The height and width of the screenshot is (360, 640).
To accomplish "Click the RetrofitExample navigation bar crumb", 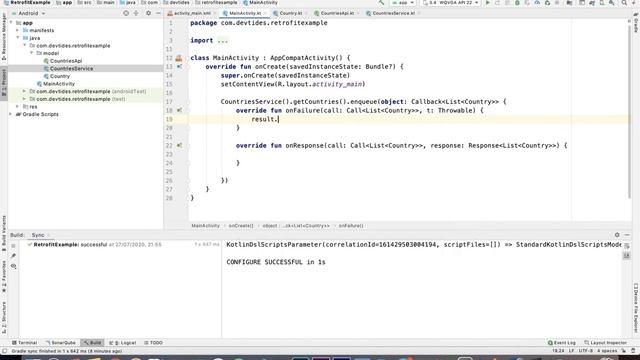I will 27,2.
